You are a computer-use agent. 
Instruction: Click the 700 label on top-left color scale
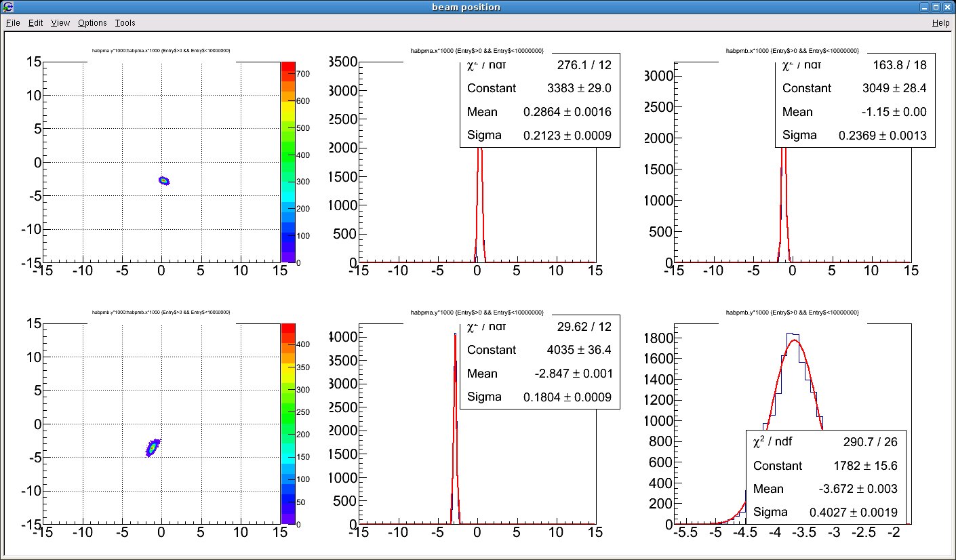coord(302,74)
